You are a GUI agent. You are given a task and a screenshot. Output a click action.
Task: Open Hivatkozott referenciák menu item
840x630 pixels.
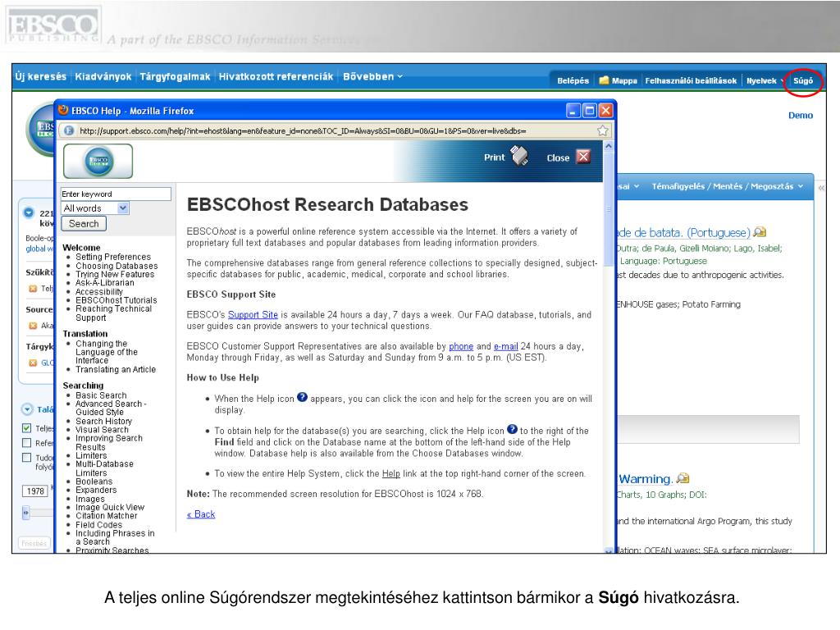(x=276, y=76)
